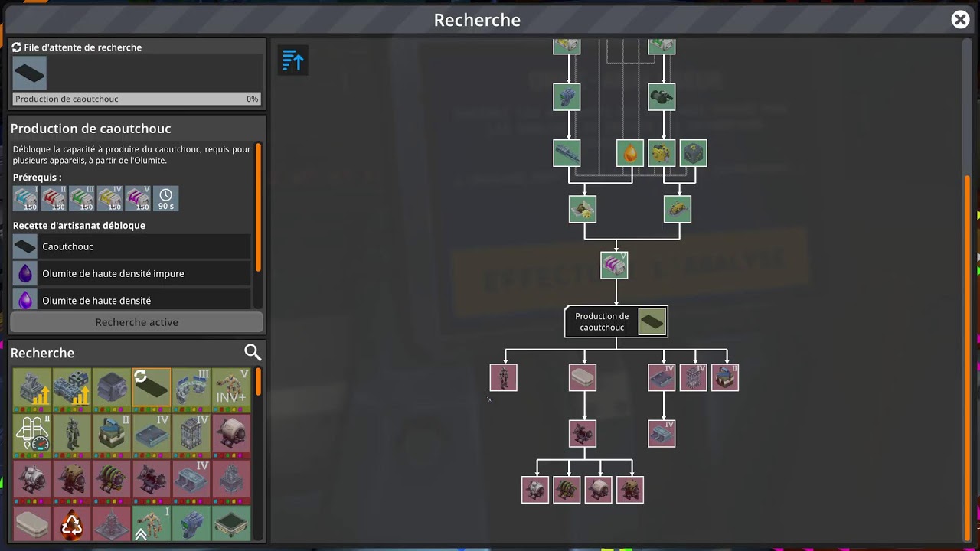Click the research grid scrollbar
Viewport: 980px width, 551px height.
click(259, 381)
